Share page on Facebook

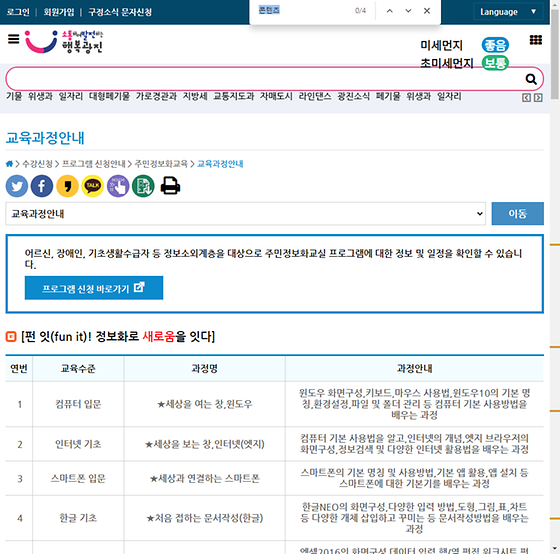pos(42,186)
